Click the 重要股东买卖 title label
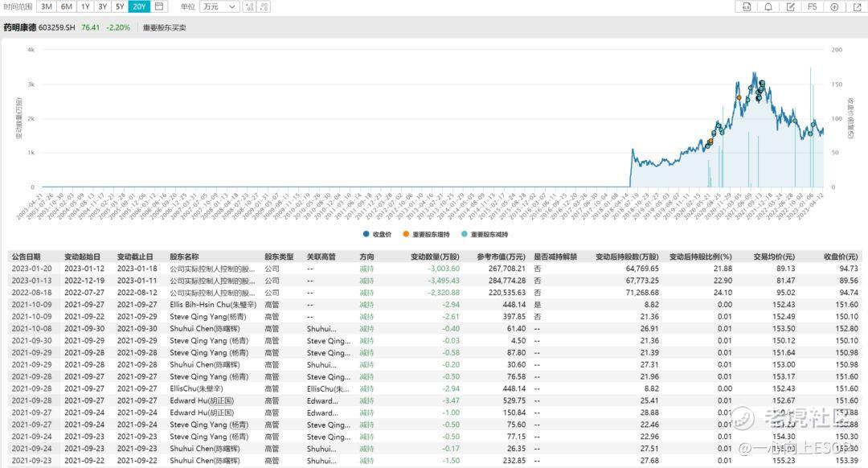 click(x=165, y=27)
